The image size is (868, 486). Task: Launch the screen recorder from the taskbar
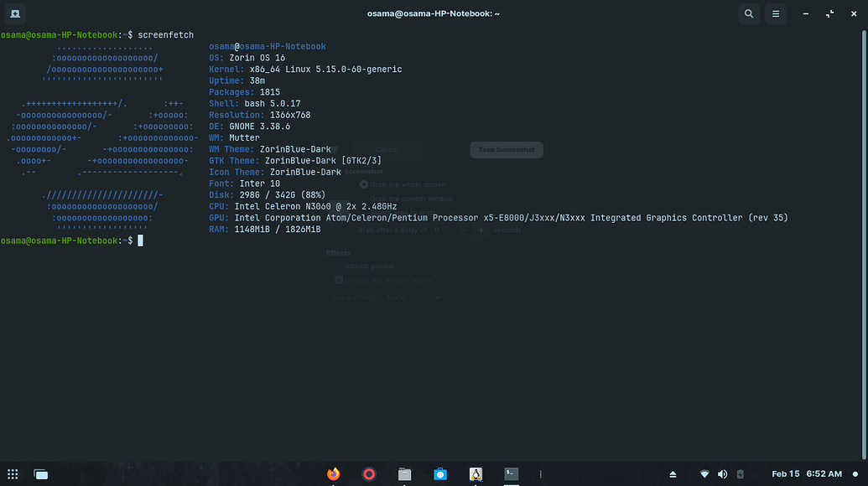click(369, 473)
